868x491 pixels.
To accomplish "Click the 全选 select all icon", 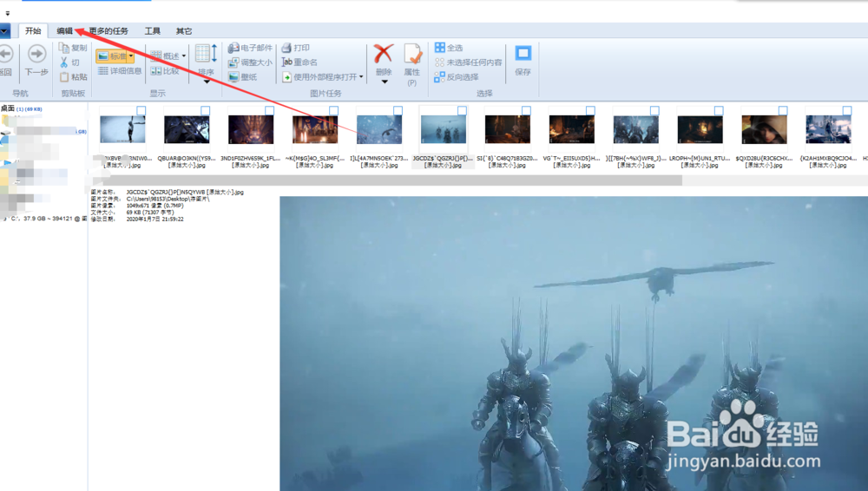I will tap(439, 48).
